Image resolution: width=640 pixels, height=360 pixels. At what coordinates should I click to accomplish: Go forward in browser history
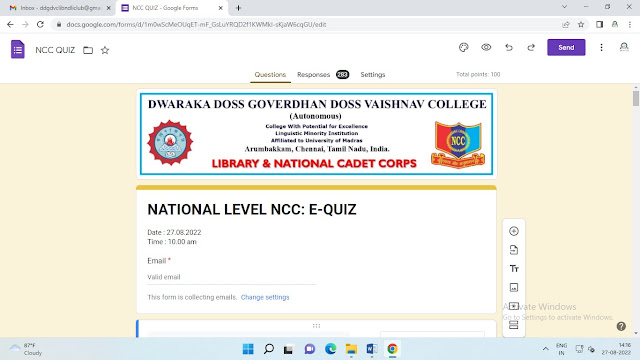coord(25,24)
